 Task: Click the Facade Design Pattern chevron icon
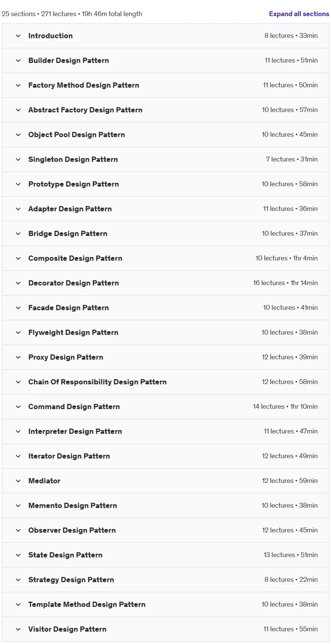click(18, 308)
